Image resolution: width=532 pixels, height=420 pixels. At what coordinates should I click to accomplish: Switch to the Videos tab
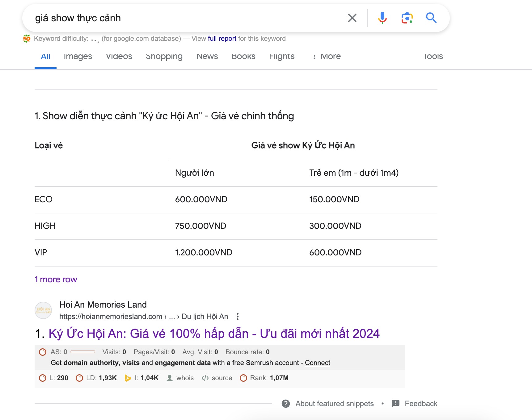coord(119,57)
